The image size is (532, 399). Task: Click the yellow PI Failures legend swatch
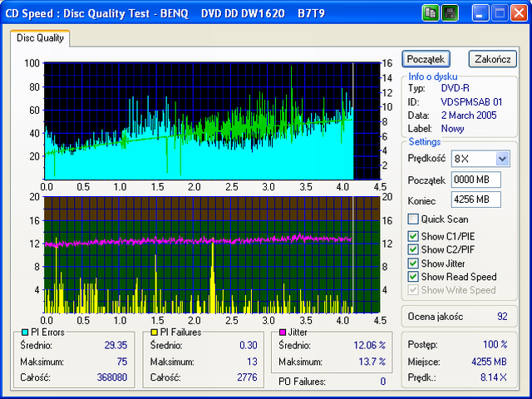click(x=155, y=332)
